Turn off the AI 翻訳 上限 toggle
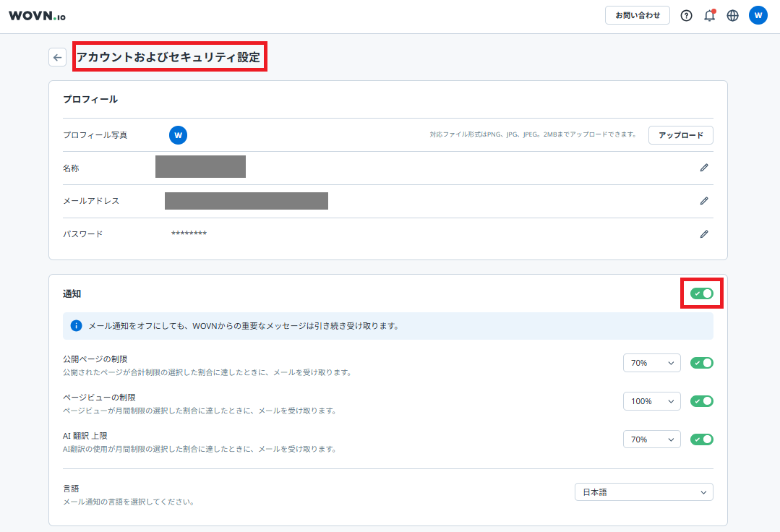The width and height of the screenshot is (780, 532). tap(701, 439)
